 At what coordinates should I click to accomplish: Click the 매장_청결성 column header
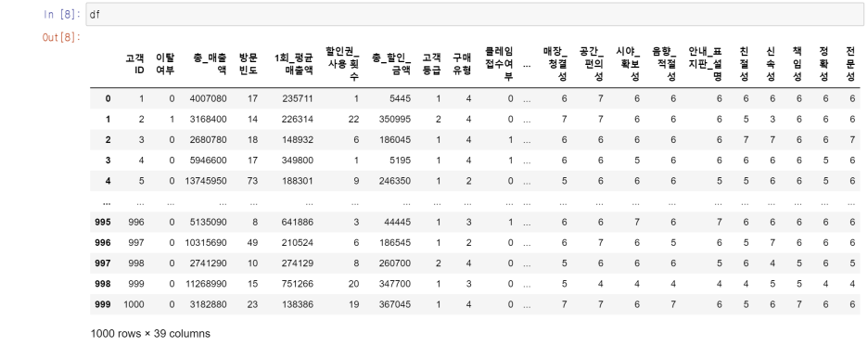click(x=555, y=65)
